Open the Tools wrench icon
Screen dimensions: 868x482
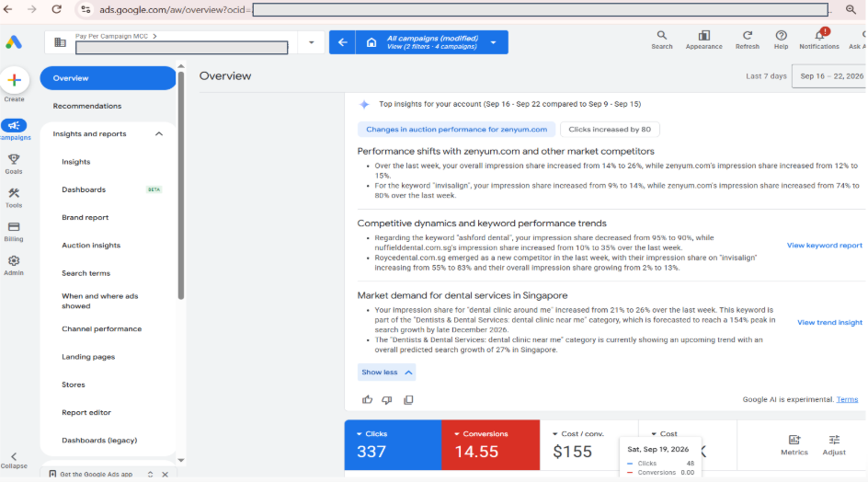[x=14, y=193]
